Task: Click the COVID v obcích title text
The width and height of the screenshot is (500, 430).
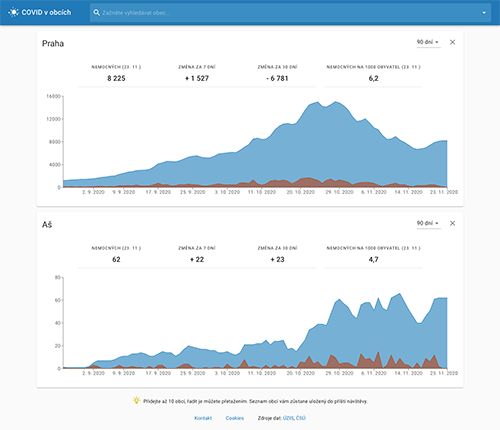Action: point(46,13)
